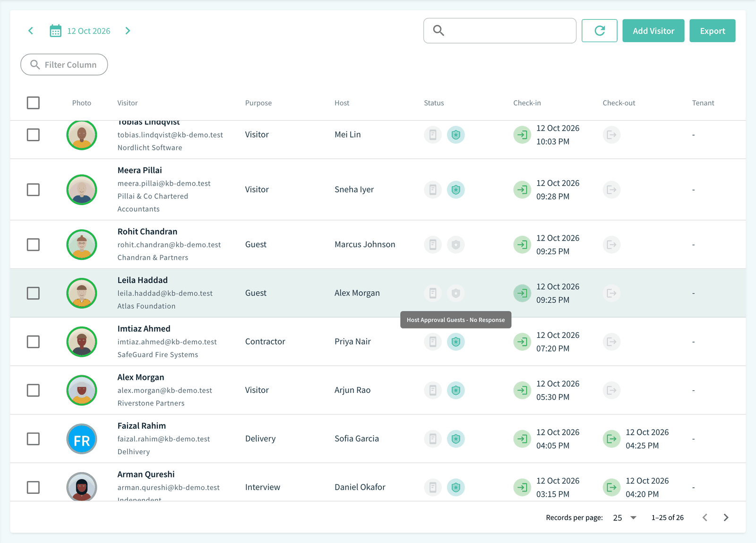Click check-in icon for Arman Qureshi
The height and width of the screenshot is (543, 756).
pos(522,487)
